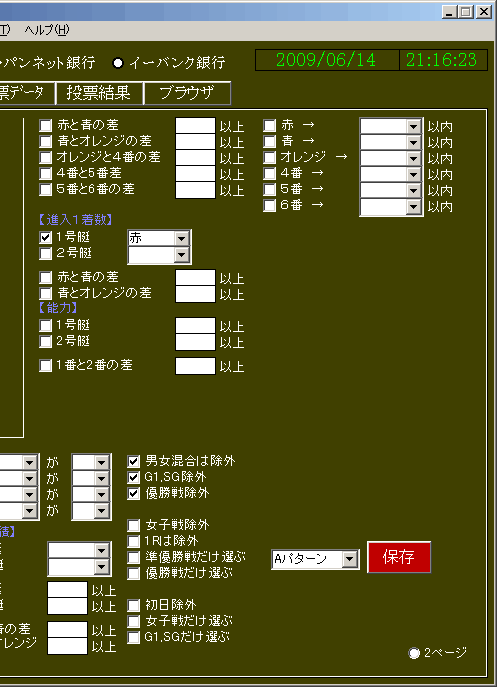Screen dimensions: 497x687
Task: Click the date display 2009/06/14
Action: pos(327,60)
